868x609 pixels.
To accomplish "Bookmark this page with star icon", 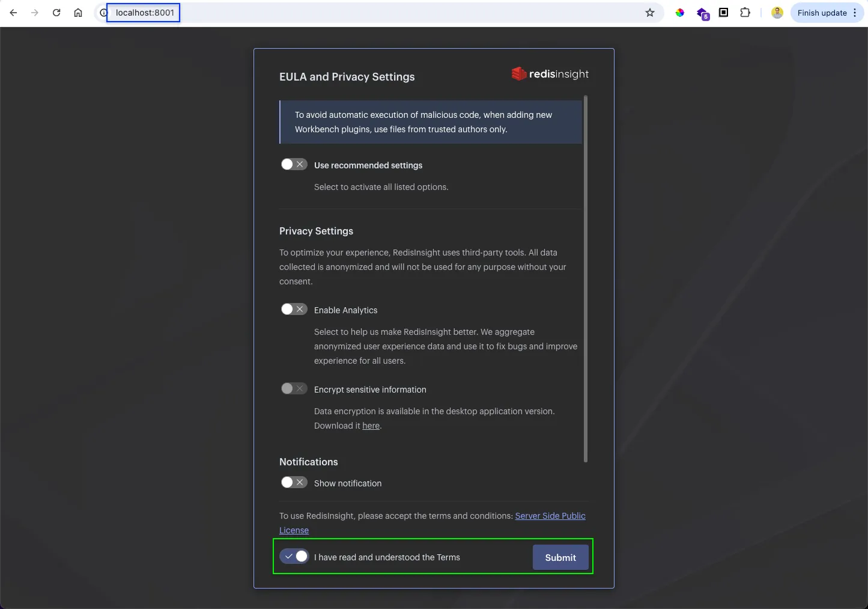I will tap(650, 13).
